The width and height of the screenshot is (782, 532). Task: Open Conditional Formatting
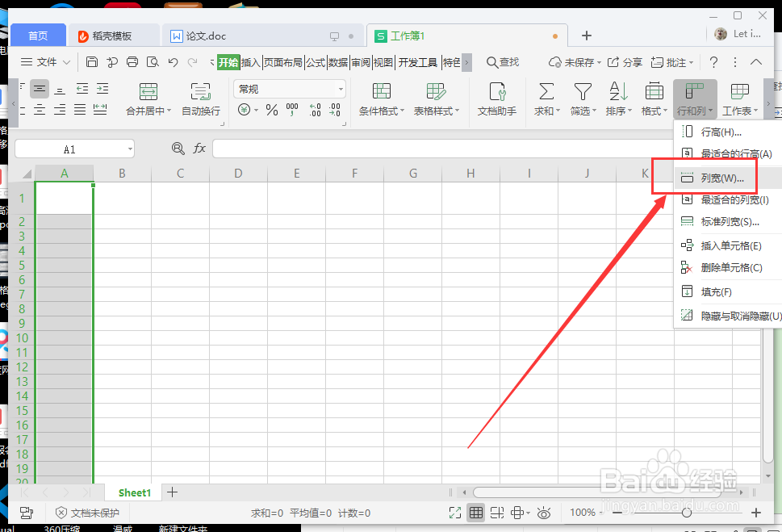[382, 98]
